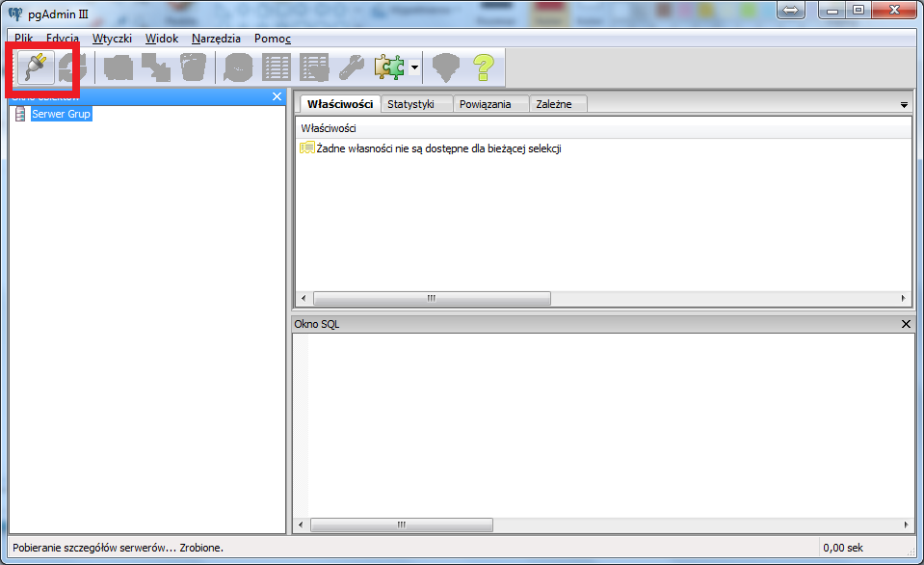Click the Właściwości column header
This screenshot has width=924, height=565.
[603, 128]
